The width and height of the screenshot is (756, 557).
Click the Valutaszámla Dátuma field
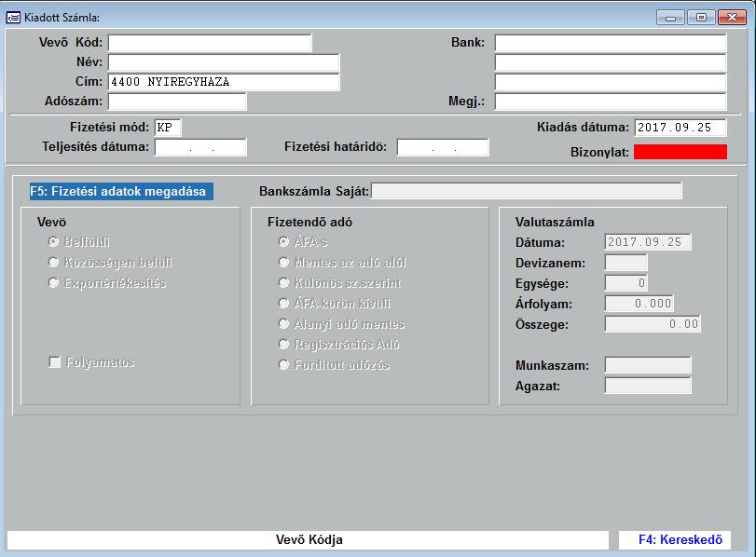point(648,242)
